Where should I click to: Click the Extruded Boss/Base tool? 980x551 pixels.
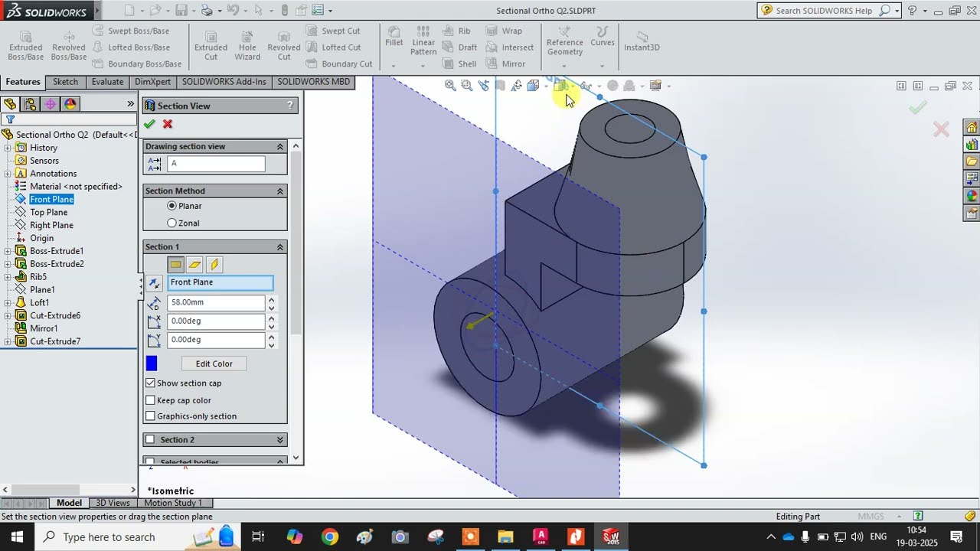pos(25,46)
